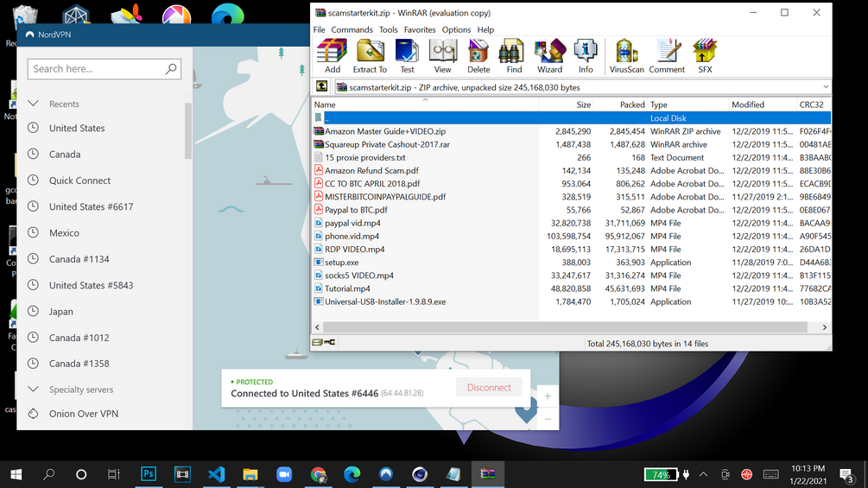The image size is (868, 488).
Task: Click the battery 74% tray indicator
Action: pyautogui.click(x=661, y=475)
